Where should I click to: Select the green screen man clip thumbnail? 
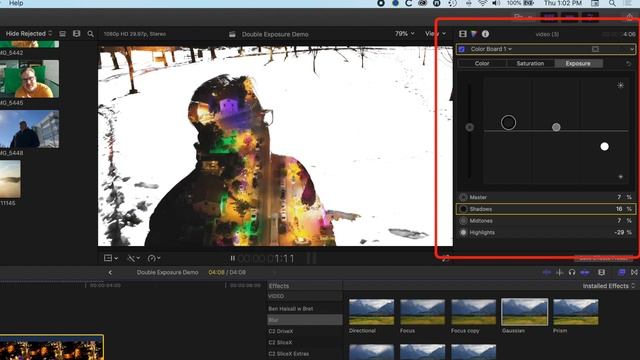pyautogui.click(x=29, y=79)
